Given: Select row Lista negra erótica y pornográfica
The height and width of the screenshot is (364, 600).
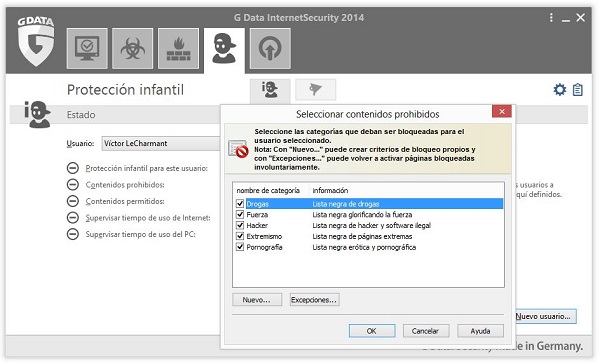Looking at the screenshot, I should click(364, 247).
